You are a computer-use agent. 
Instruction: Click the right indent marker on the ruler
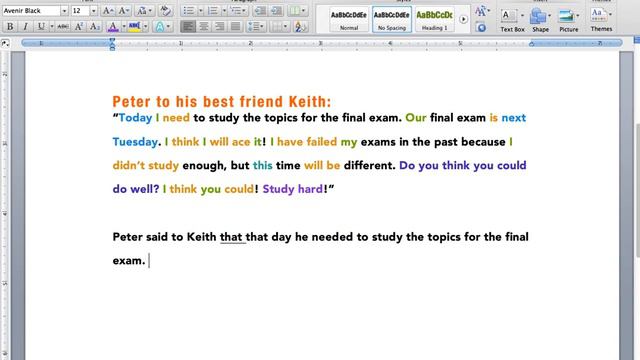point(531,44)
